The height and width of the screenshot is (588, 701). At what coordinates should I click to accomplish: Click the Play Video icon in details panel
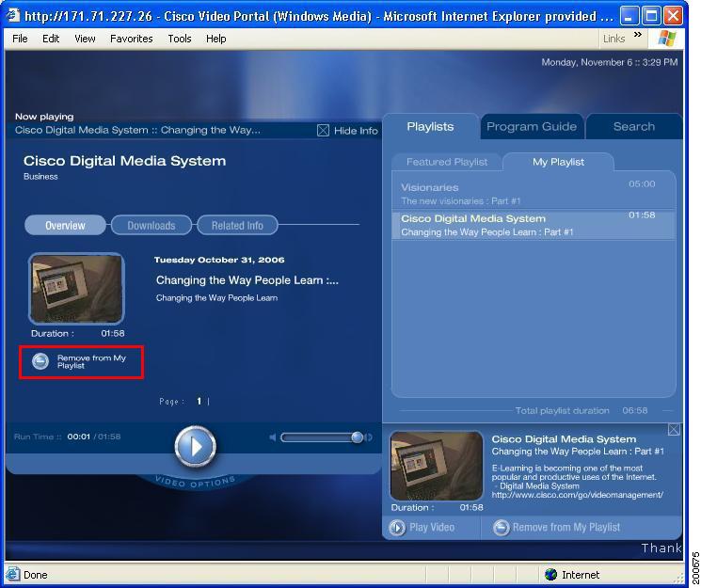[397, 528]
